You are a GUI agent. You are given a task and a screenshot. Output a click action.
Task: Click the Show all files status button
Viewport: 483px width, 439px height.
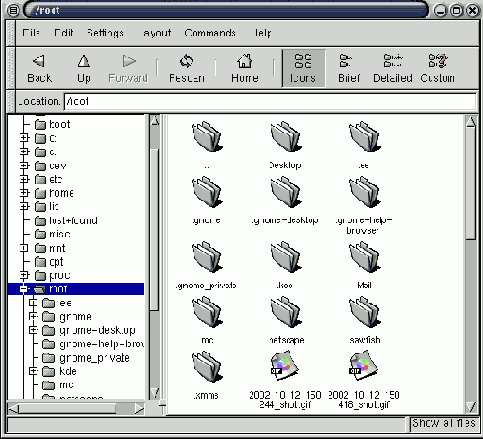[443, 423]
